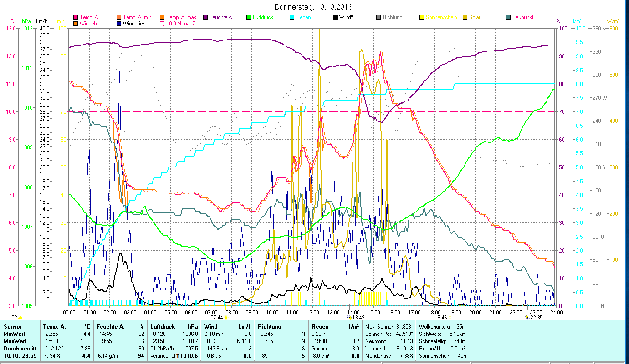This screenshot has width=629, height=364.
Task: Click the Feuchte A. table column header
Action: pyautogui.click(x=110, y=327)
